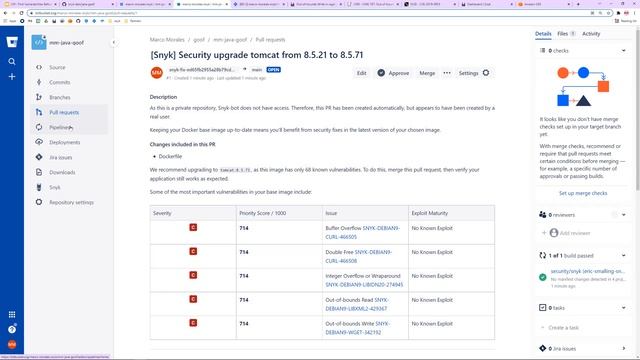This screenshot has width=640, height=360.
Task: Reload the page with browser refresh
Action: tap(22, 13)
